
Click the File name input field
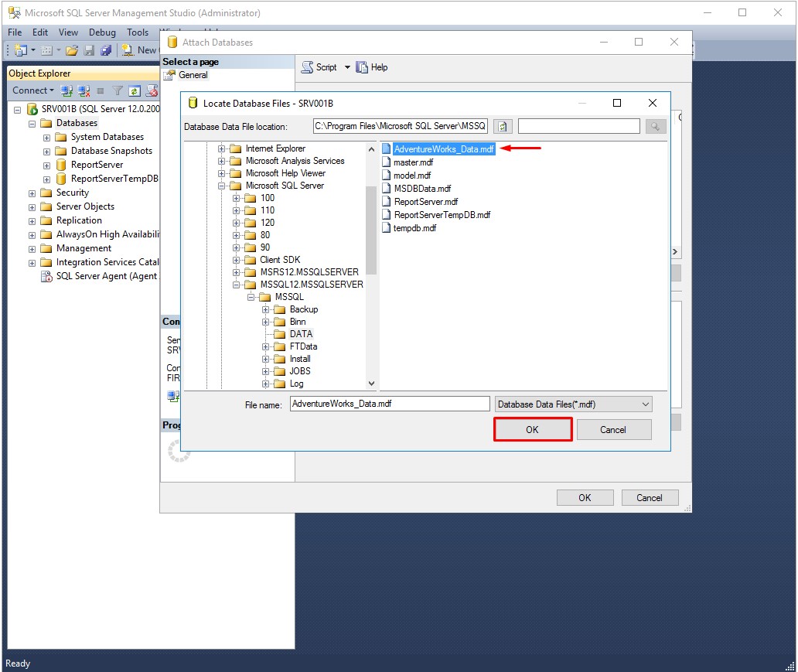(x=390, y=404)
